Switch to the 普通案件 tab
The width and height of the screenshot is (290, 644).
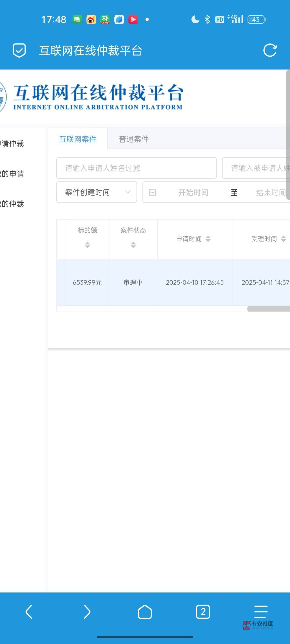point(134,139)
